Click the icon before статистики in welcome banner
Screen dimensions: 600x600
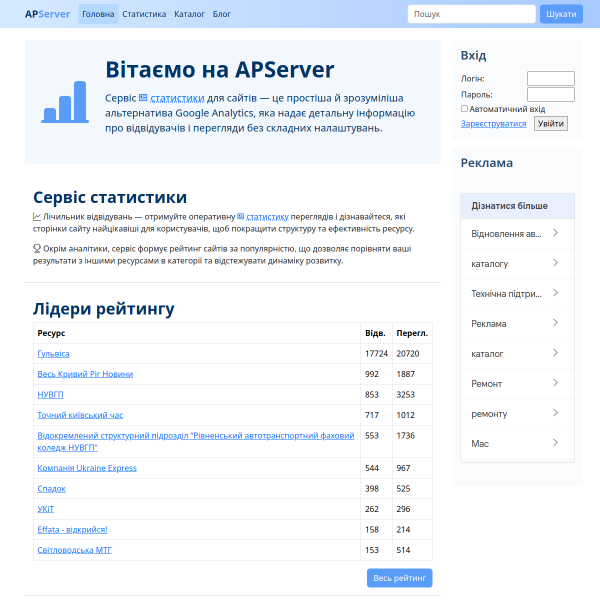coord(143,98)
